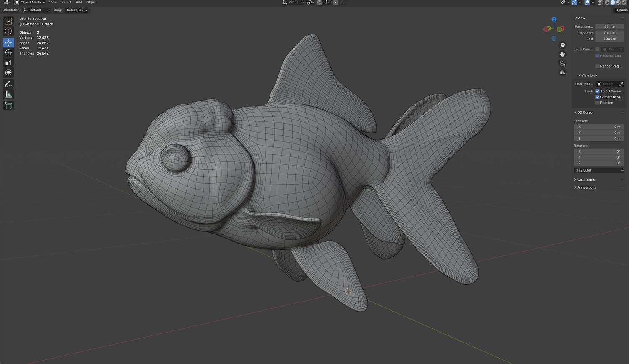Toggle Local Camera checkbox
Viewport: 629px width, 364px height.
(x=598, y=49)
